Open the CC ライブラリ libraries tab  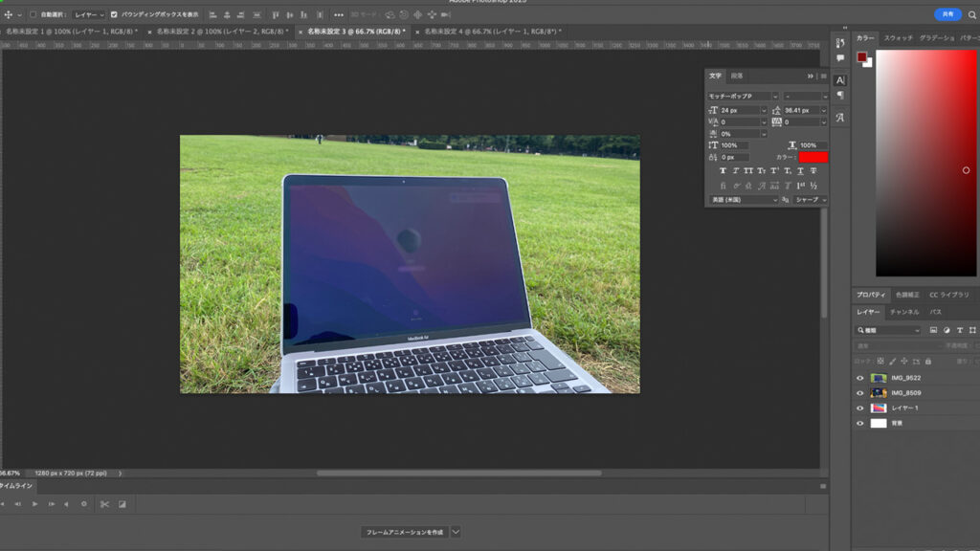pos(948,295)
